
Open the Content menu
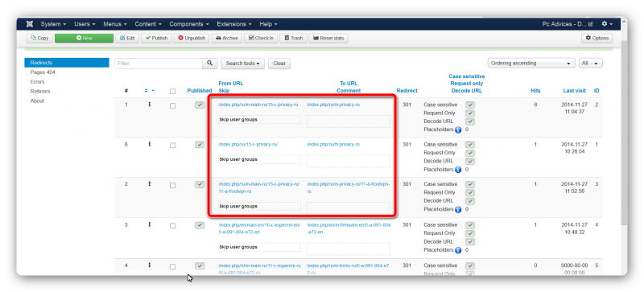tap(148, 24)
